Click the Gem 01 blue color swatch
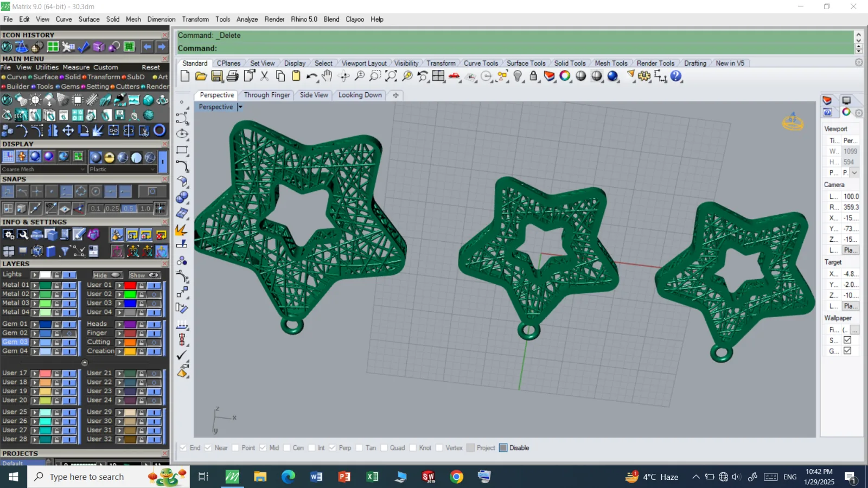The width and height of the screenshot is (868, 488). [45, 324]
